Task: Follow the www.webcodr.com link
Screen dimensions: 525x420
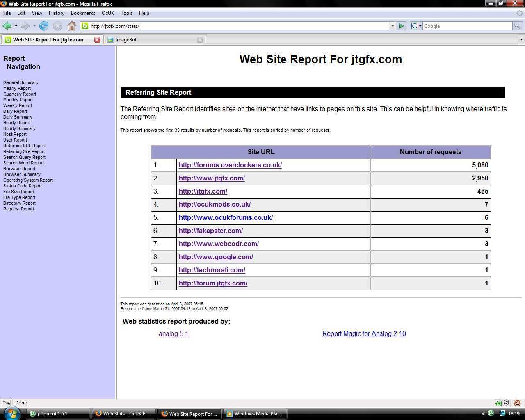Action: 219,244
